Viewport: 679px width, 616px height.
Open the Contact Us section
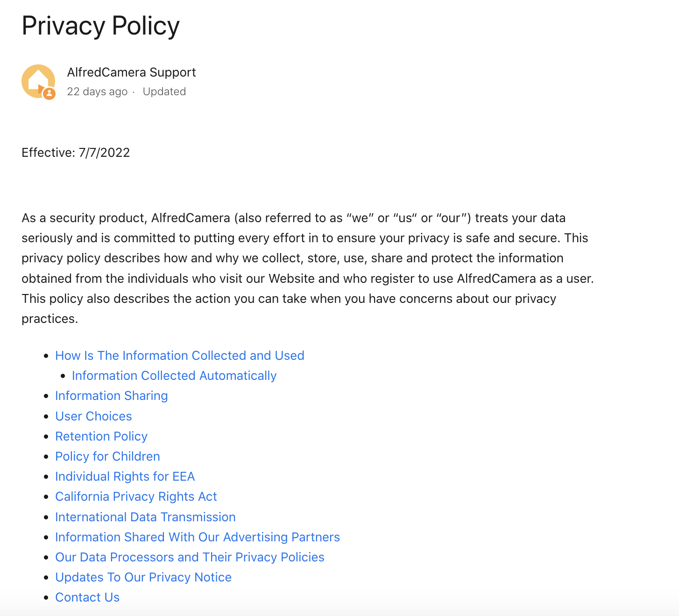coord(87,597)
